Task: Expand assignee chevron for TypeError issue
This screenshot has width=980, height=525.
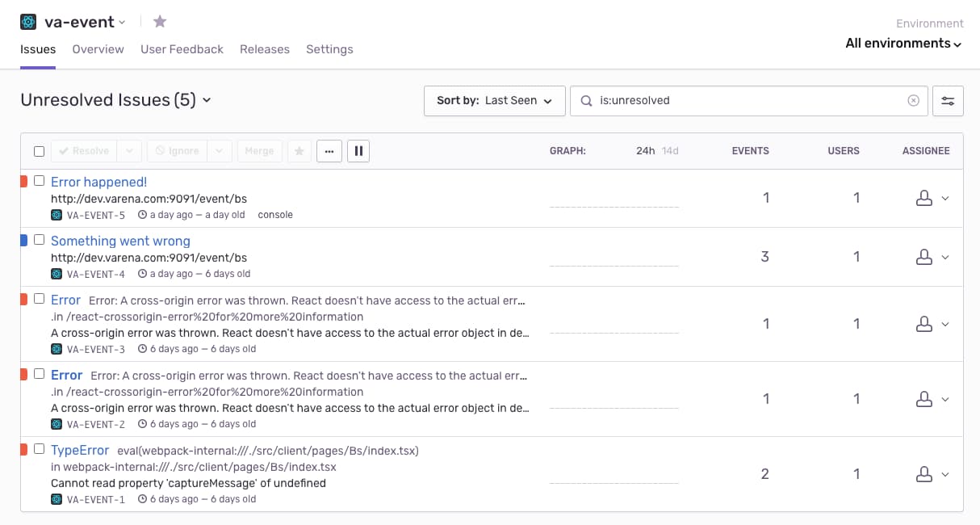Action: pos(945,475)
